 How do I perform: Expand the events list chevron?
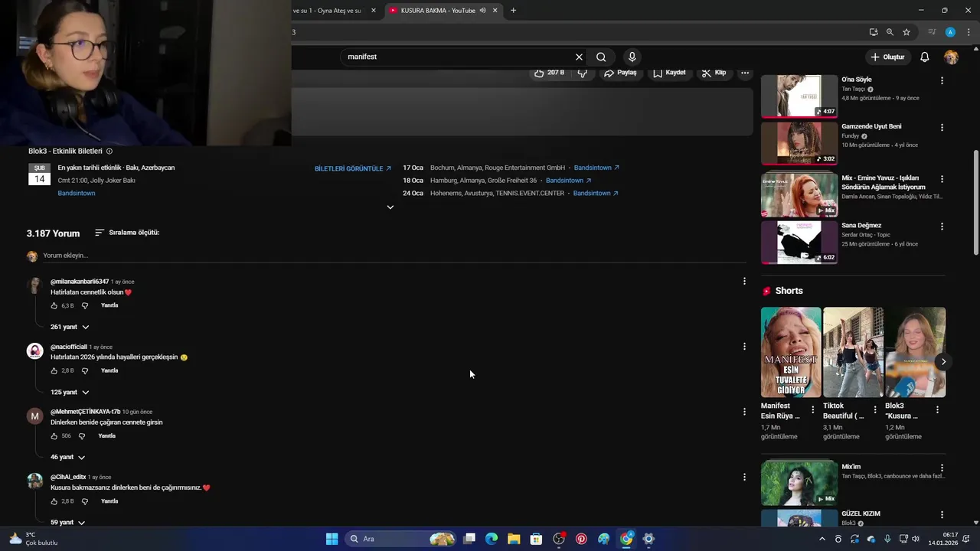pyautogui.click(x=390, y=207)
